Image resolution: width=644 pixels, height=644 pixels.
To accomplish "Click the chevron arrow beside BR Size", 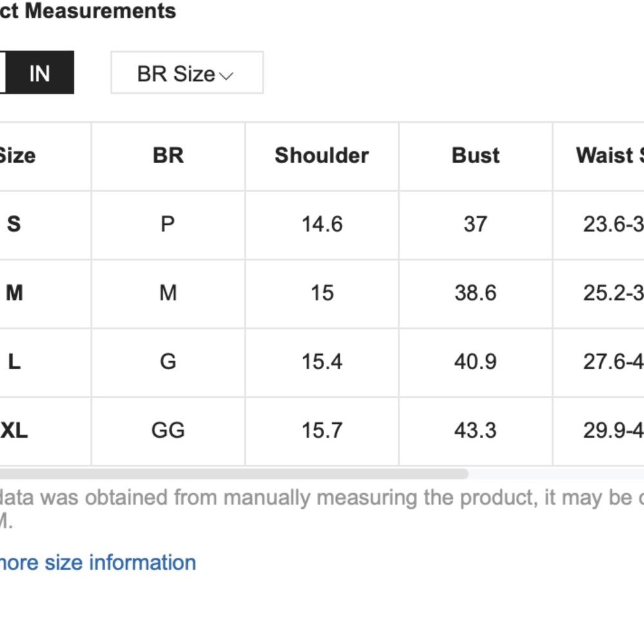I will (226, 75).
